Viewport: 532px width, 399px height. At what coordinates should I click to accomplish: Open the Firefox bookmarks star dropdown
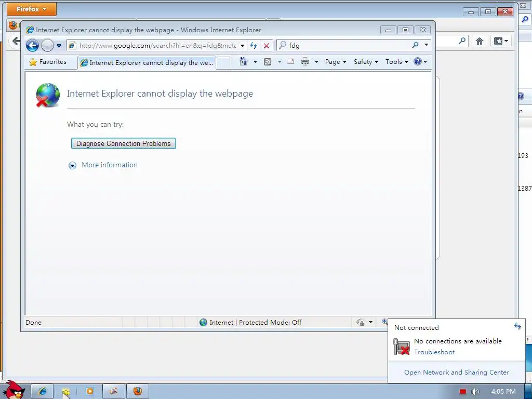pos(501,42)
